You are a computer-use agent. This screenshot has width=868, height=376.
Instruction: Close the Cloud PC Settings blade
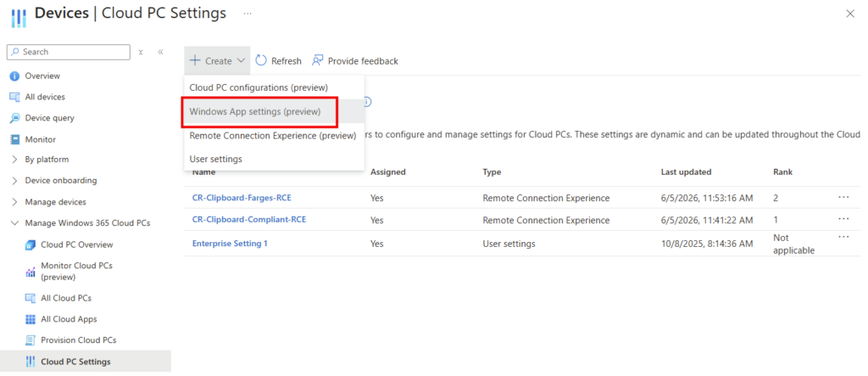850,14
